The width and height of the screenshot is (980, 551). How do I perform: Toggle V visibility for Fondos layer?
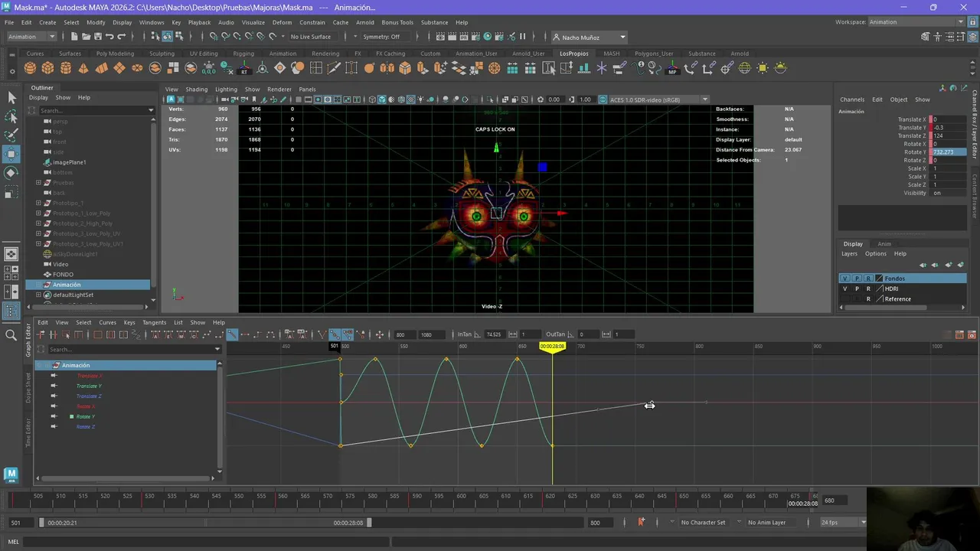pos(845,279)
